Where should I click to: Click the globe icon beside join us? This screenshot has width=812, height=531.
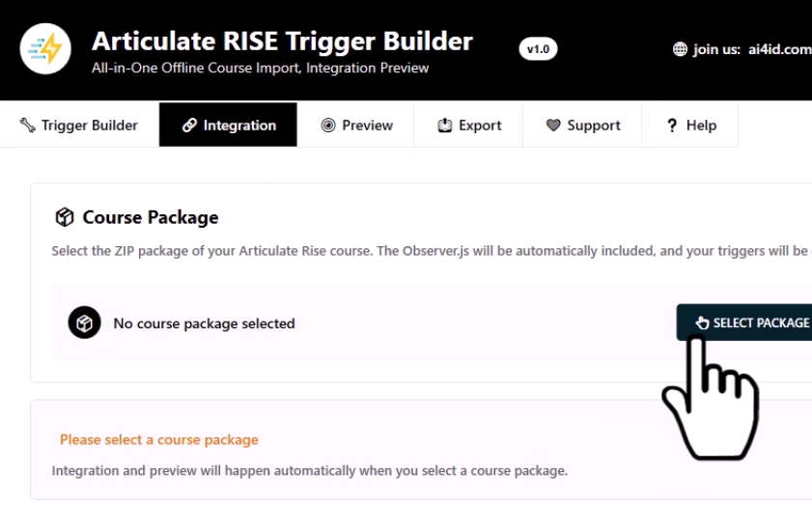pyautogui.click(x=680, y=49)
